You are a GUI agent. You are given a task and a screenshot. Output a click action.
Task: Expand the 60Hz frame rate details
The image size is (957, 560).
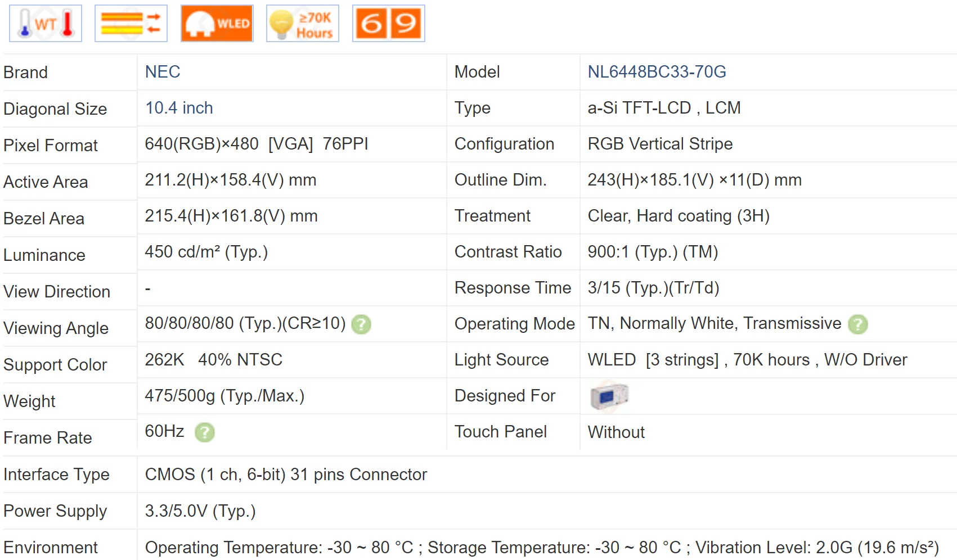point(206,432)
